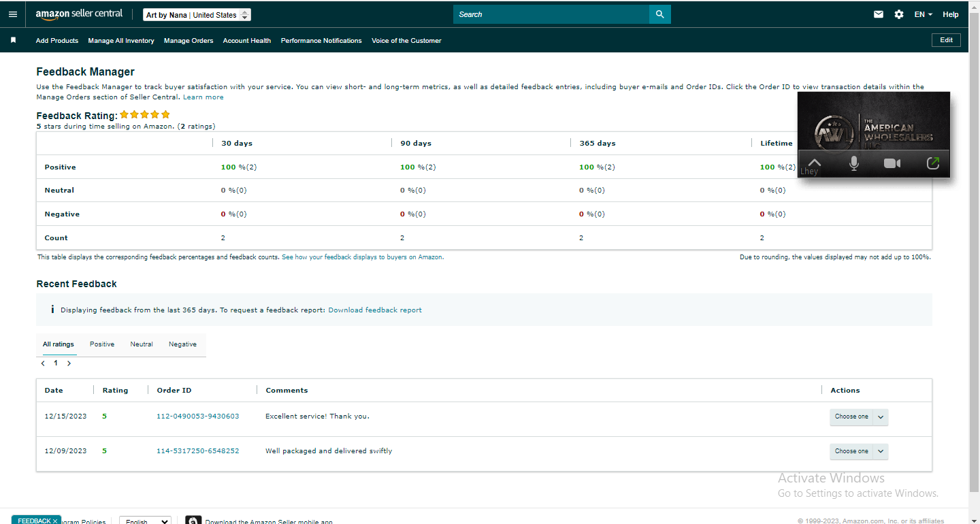This screenshot has height=524, width=980.
Task: Open the settings gear icon
Action: click(x=899, y=14)
